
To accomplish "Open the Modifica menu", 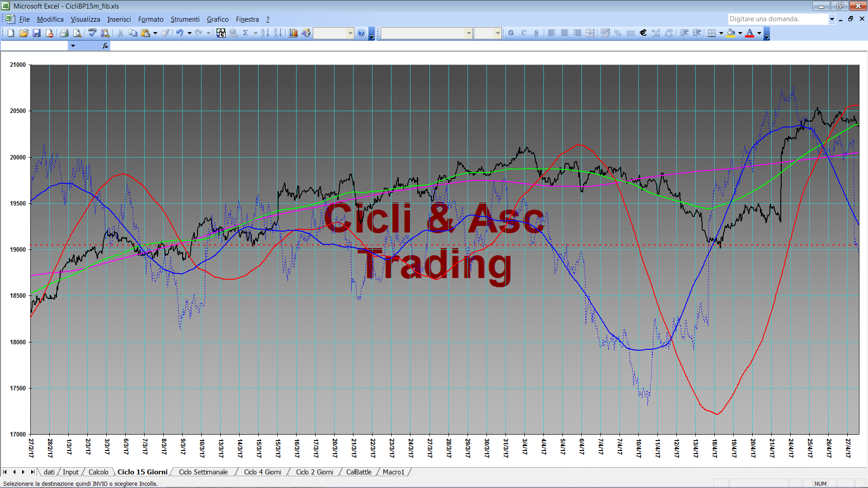I will 50,19.
